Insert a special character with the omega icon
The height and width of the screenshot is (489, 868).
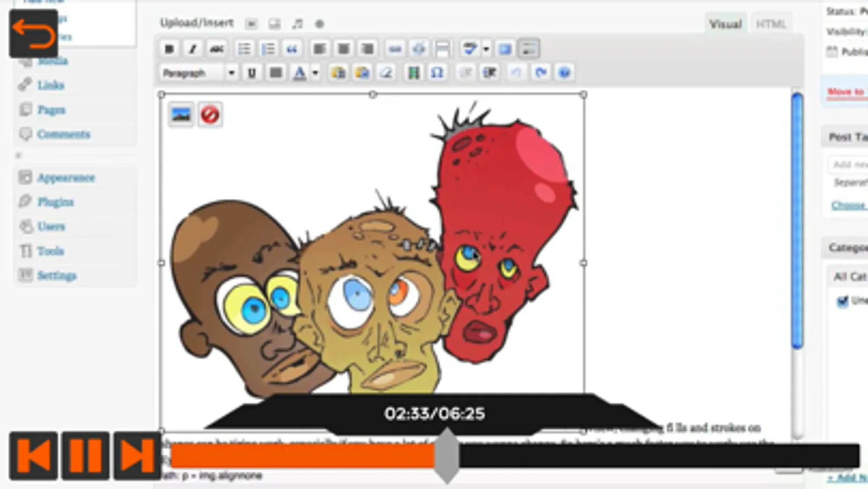tap(437, 73)
